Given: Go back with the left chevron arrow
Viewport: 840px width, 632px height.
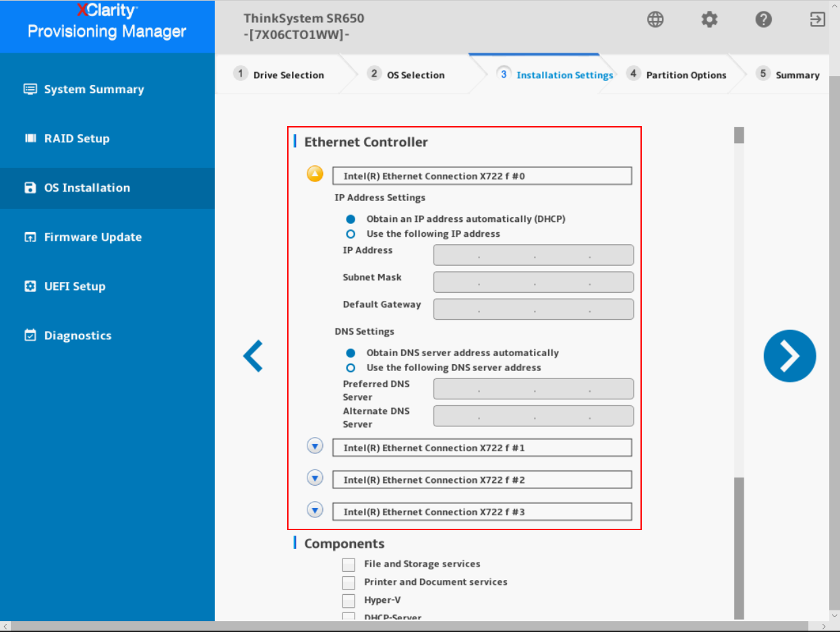Looking at the screenshot, I should click(x=253, y=356).
